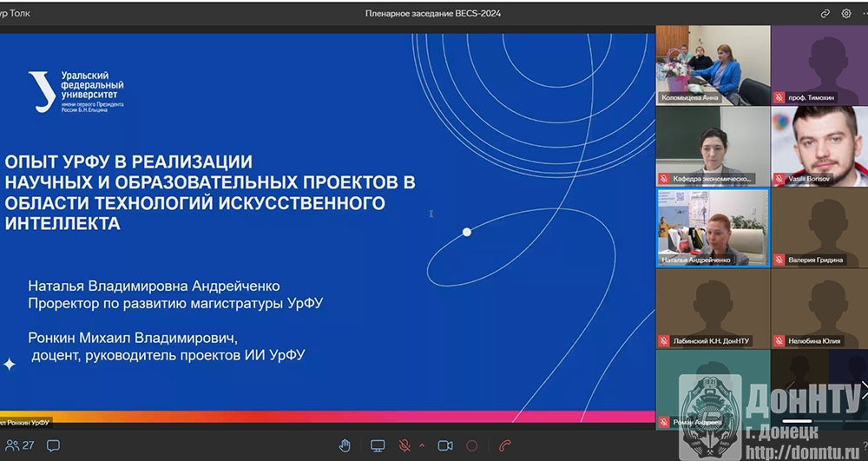Image resolution: width=868 pixels, height=461 pixels.
Task: Open settings gear in top bar
Action: click(x=845, y=13)
